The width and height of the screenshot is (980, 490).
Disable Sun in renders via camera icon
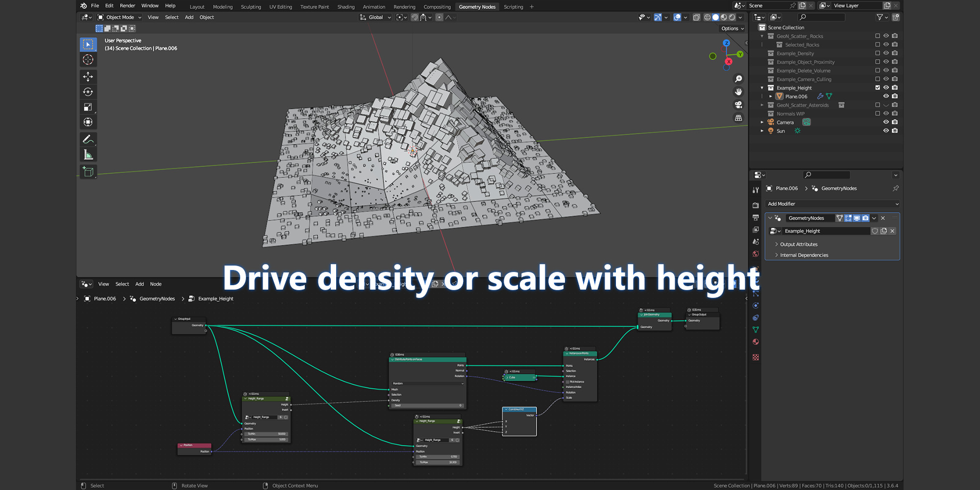point(895,131)
